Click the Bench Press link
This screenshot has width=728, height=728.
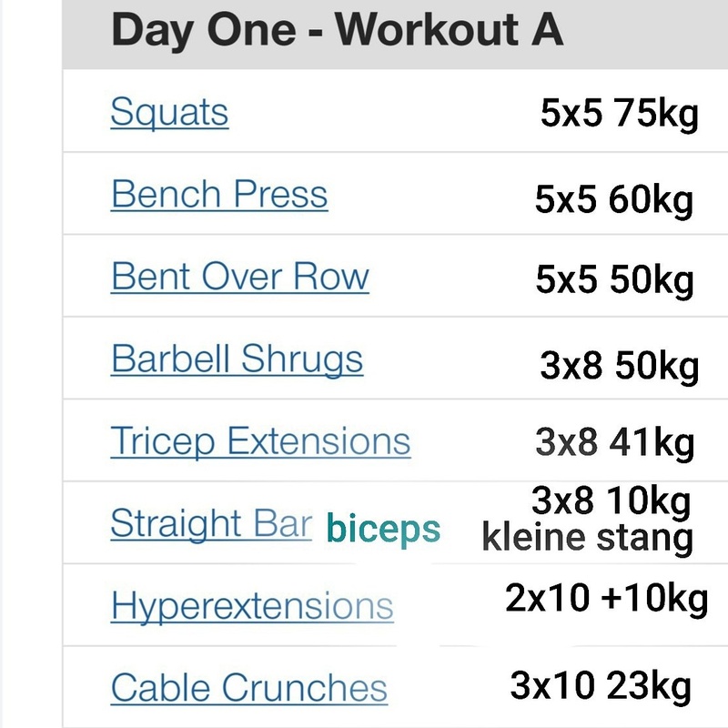tap(219, 195)
